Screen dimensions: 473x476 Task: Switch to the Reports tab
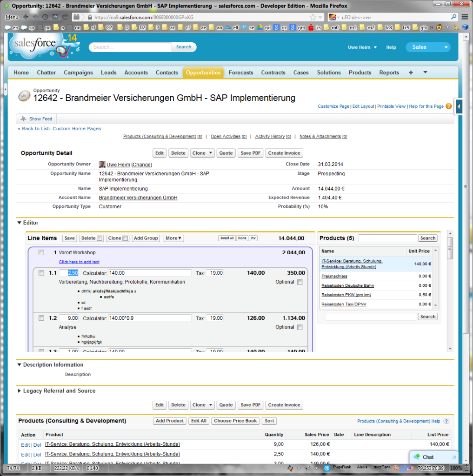[389, 73]
